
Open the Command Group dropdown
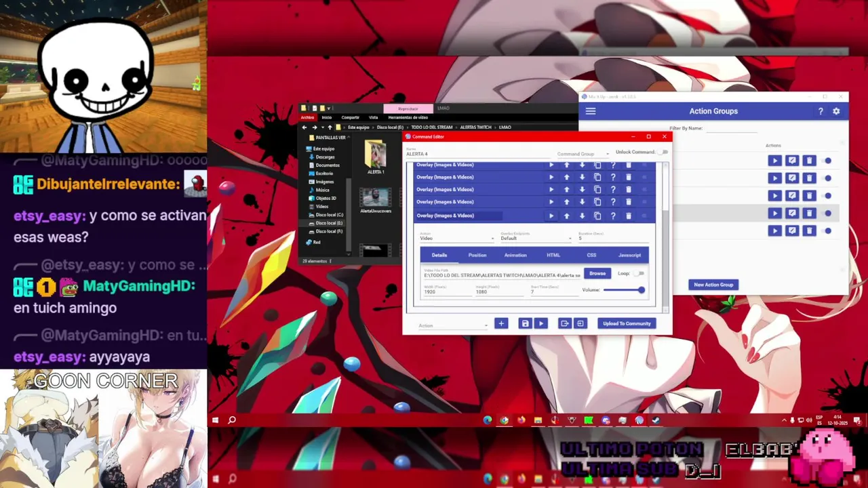tap(583, 154)
